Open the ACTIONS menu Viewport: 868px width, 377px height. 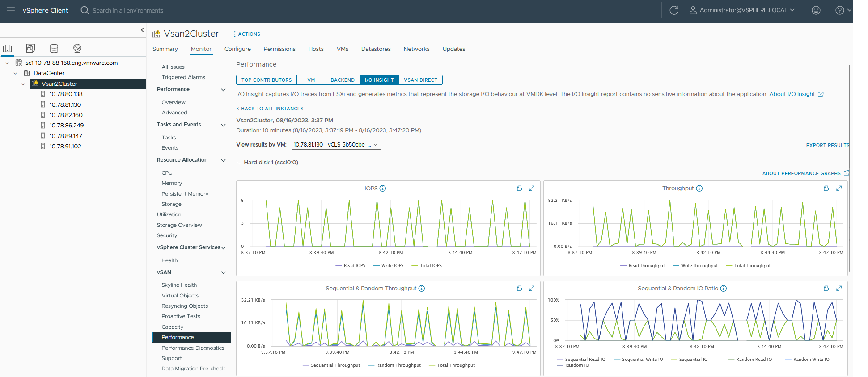247,34
